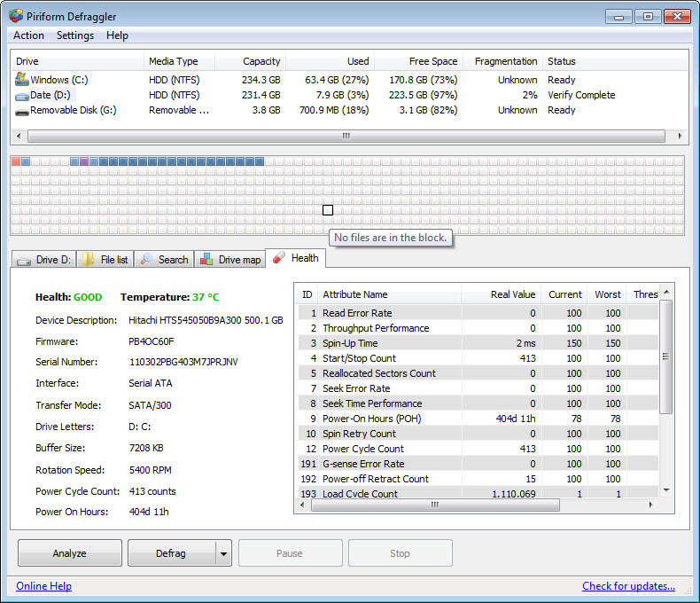The height and width of the screenshot is (603, 700).
Task: Sort by Capacity column header
Action: pyautogui.click(x=251, y=61)
